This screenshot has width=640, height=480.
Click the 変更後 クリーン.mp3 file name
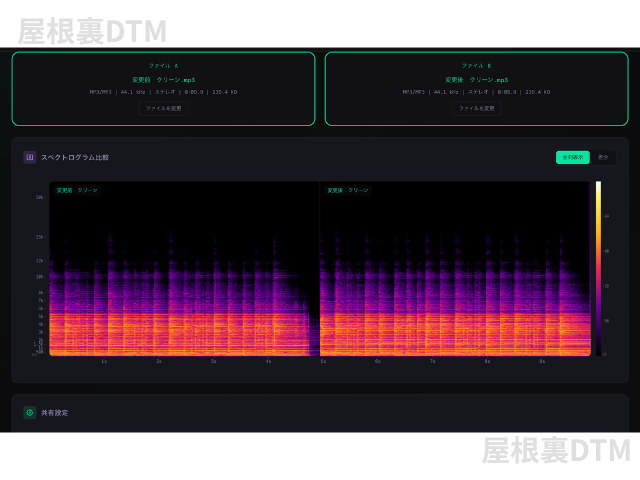(476, 80)
